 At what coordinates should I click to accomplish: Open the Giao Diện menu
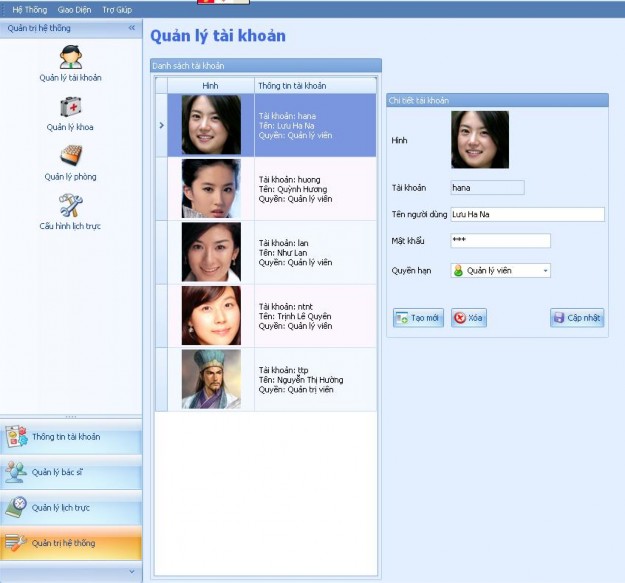click(74, 9)
